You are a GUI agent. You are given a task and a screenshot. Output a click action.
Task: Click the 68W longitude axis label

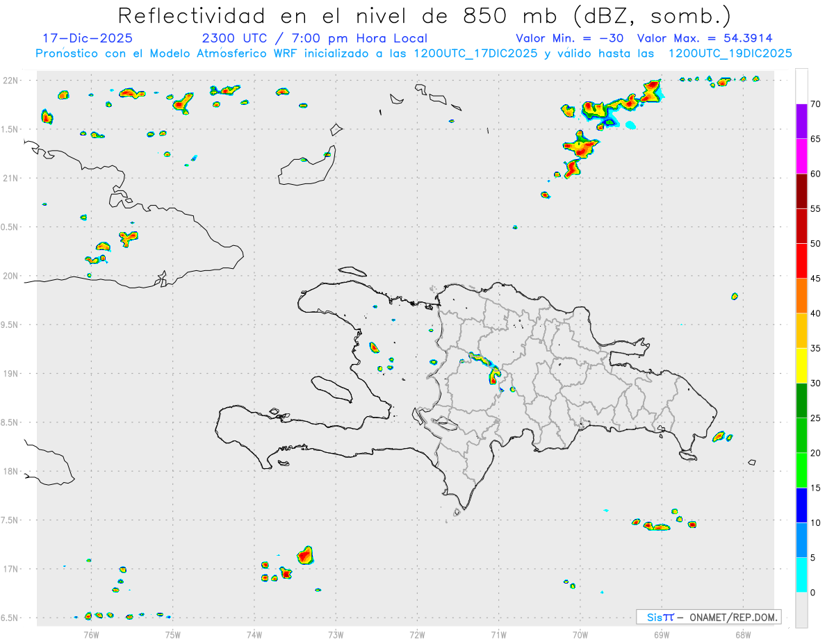(x=743, y=634)
